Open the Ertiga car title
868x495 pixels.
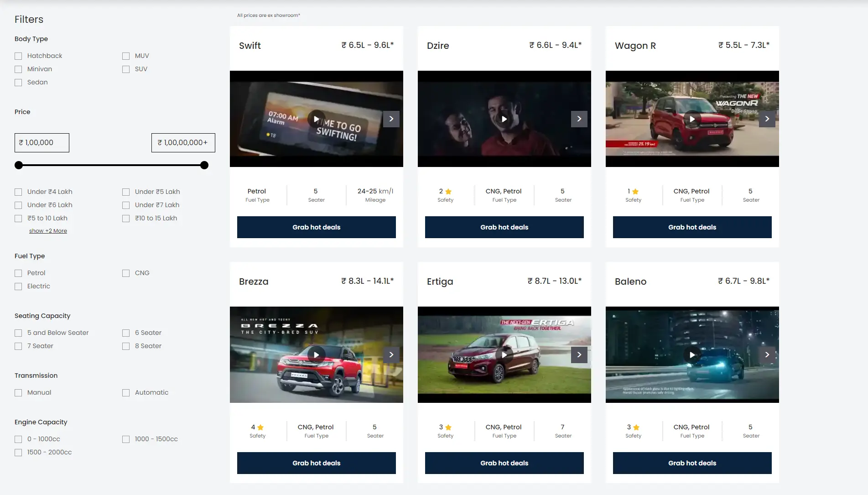point(440,281)
